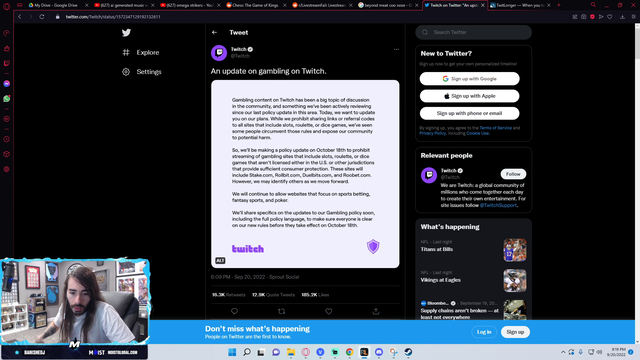Screen dimensions: 640x360
Task: Open Google Chrome from the taskbar
Action: coord(349,352)
